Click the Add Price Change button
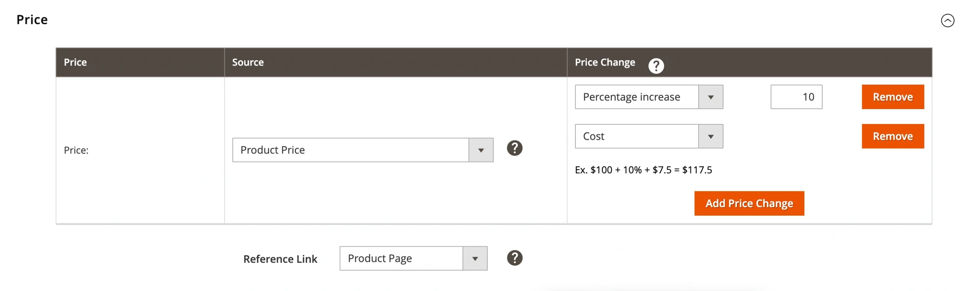This screenshot has height=291, width=980. (x=749, y=203)
